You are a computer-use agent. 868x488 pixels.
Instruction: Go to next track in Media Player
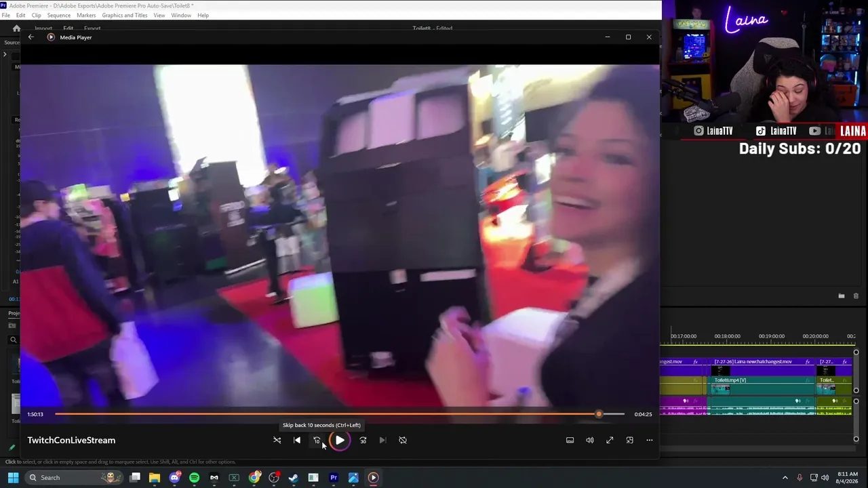pos(382,441)
